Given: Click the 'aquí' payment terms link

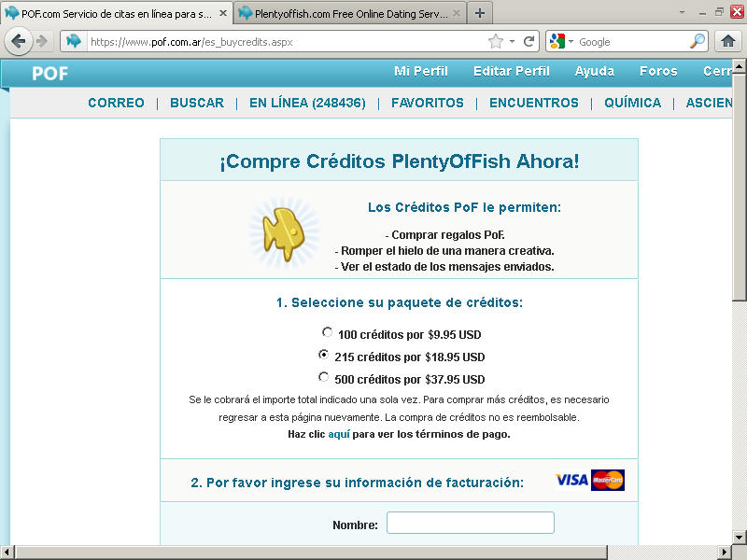Looking at the screenshot, I should [339, 434].
